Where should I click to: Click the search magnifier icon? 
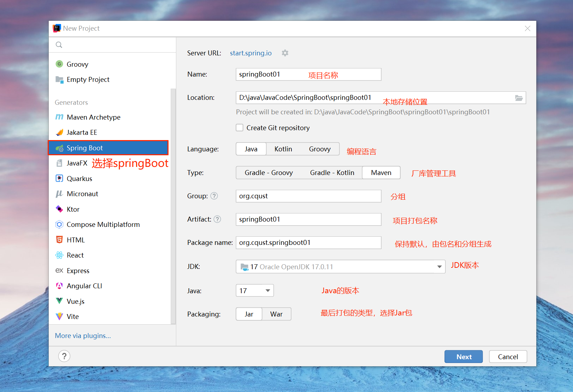pyautogui.click(x=59, y=45)
